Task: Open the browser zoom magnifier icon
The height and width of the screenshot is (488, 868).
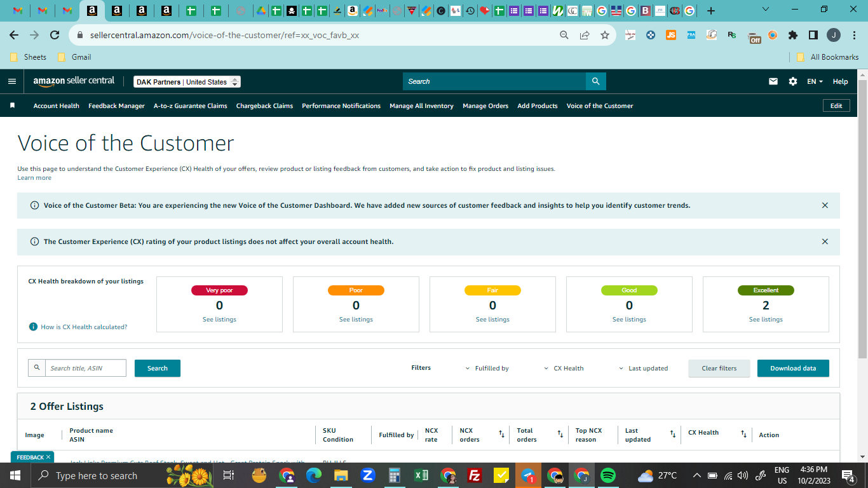Action: tap(564, 35)
